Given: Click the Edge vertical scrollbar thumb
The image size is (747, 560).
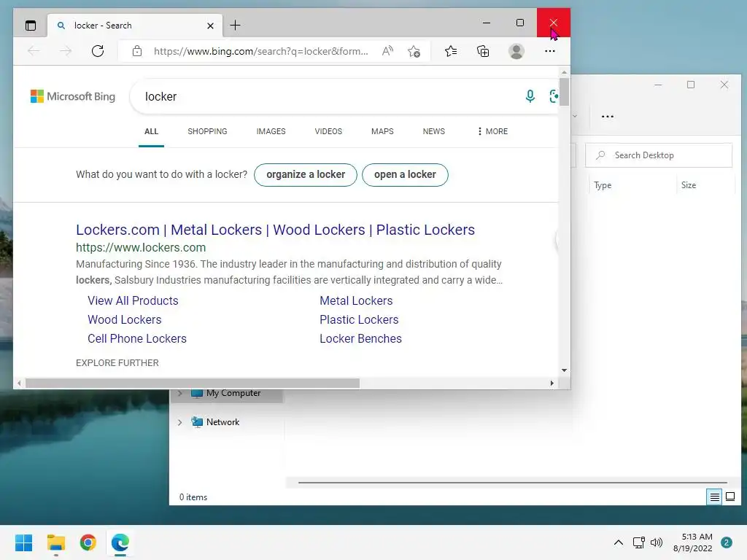Looking at the screenshot, I should pos(564,91).
